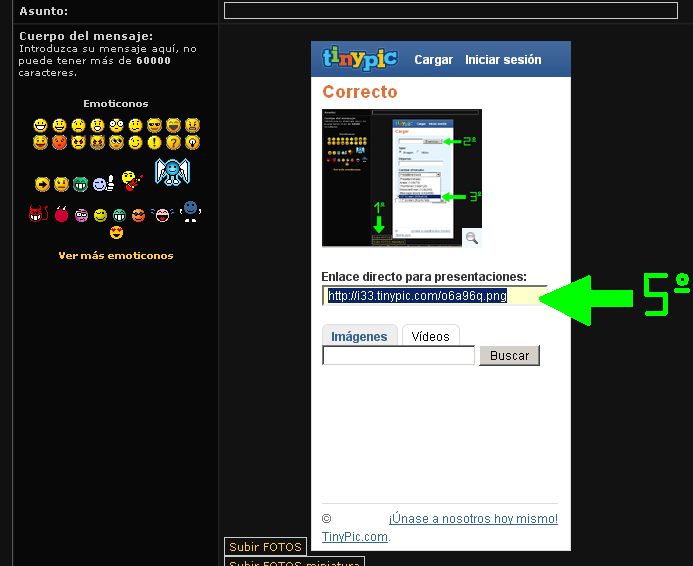The width and height of the screenshot is (693, 566).
Task: Click the magnifier zoom icon on the thumbnail
Action: [471, 238]
